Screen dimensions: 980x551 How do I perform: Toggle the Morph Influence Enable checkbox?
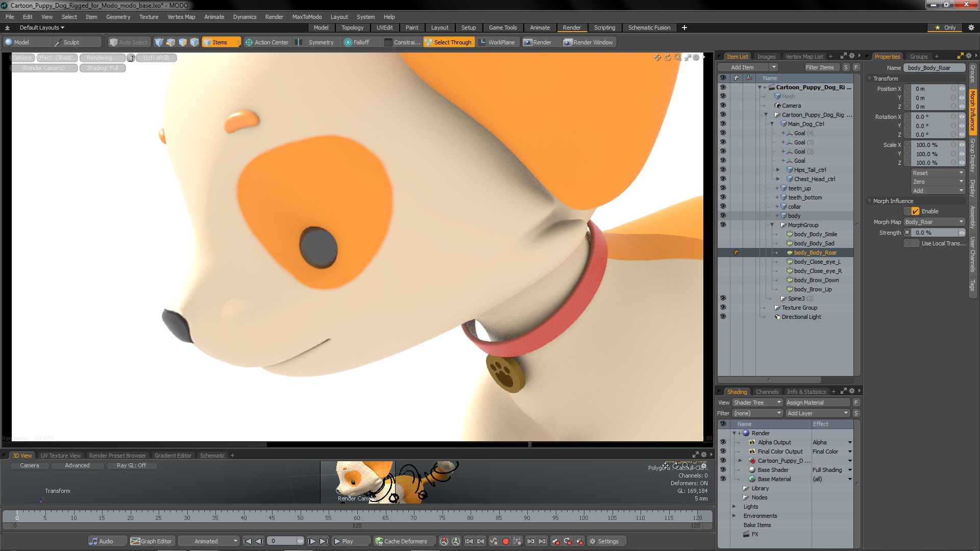point(915,211)
